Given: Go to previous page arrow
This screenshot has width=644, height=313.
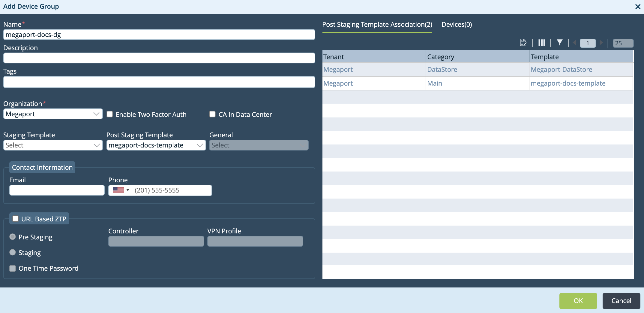Looking at the screenshot, I should 574,43.
